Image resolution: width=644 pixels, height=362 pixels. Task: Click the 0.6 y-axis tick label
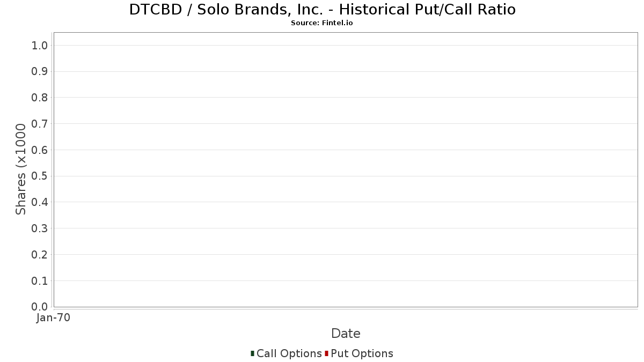pyautogui.click(x=40, y=150)
